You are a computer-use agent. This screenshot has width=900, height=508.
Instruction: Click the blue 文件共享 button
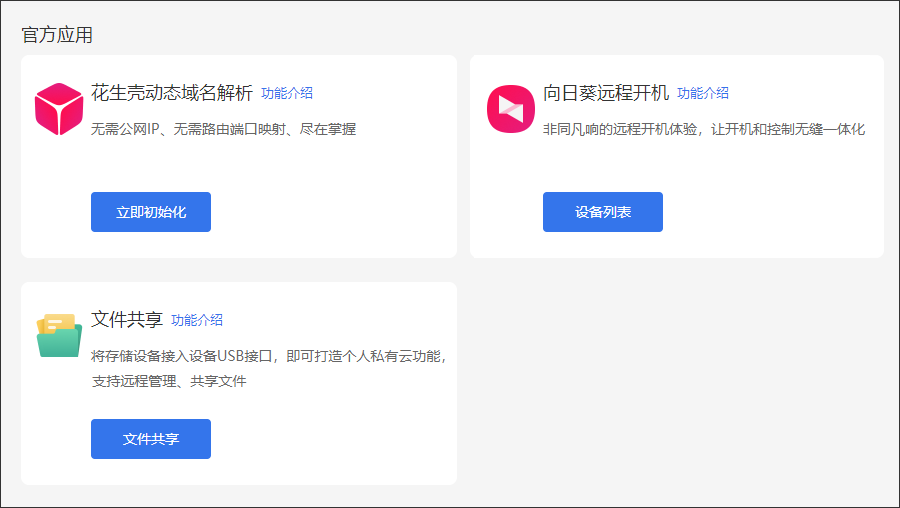tap(151, 439)
